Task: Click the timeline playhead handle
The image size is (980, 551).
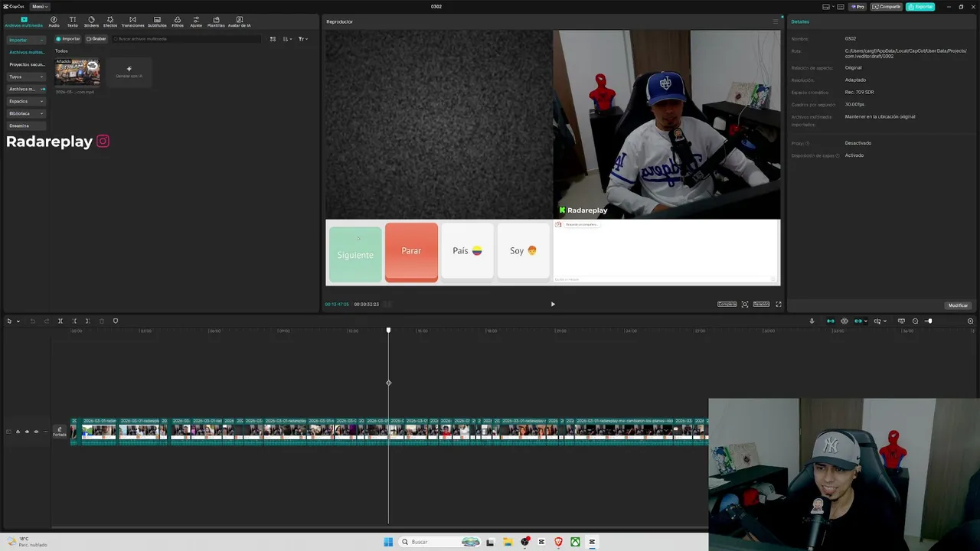Action: pyautogui.click(x=388, y=330)
